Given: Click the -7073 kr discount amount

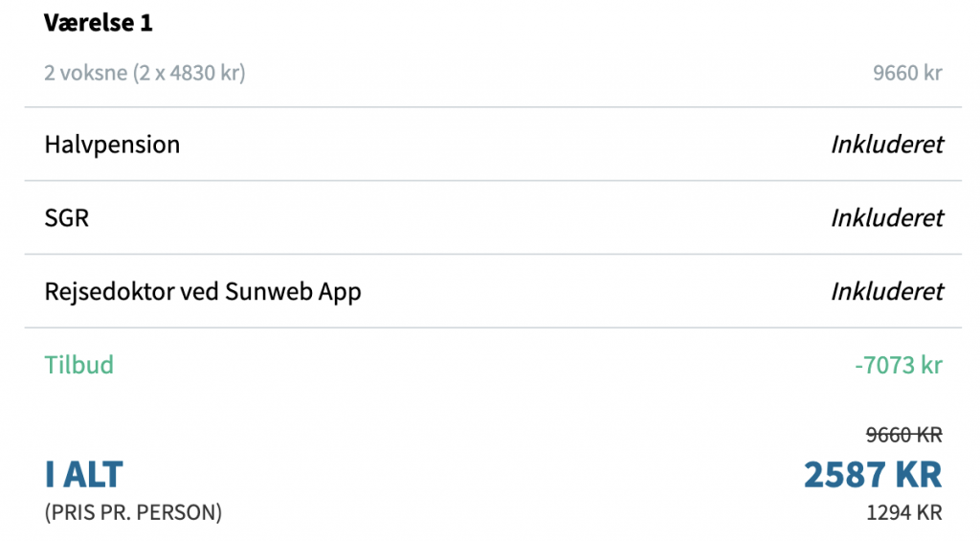Looking at the screenshot, I should pyautogui.click(x=898, y=365).
